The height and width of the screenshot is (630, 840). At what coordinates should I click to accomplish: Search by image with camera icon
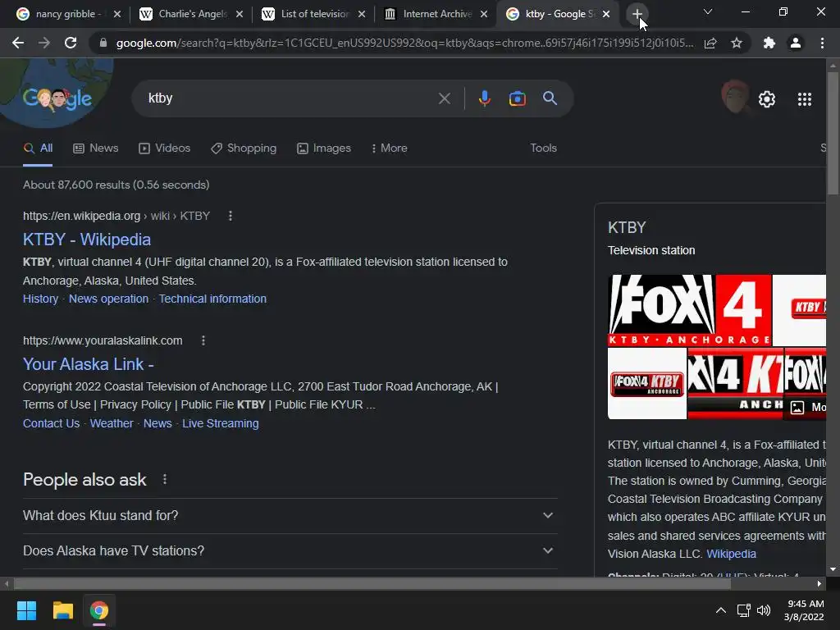coord(517,98)
